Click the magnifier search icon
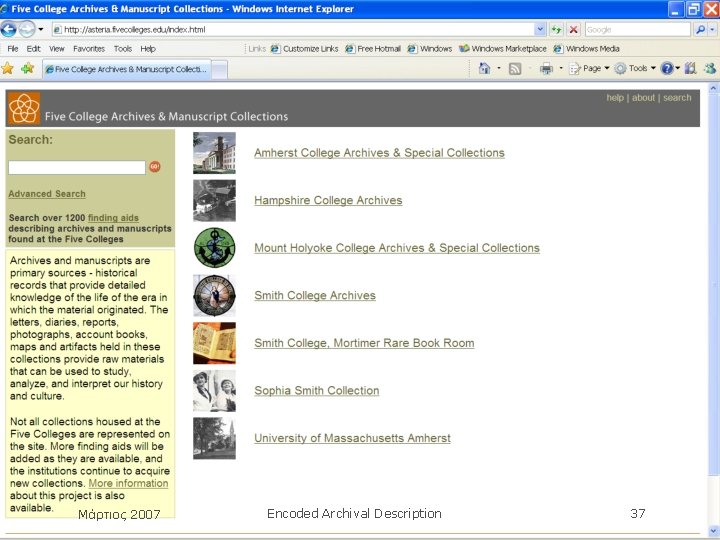 pyautogui.click(x=700, y=30)
